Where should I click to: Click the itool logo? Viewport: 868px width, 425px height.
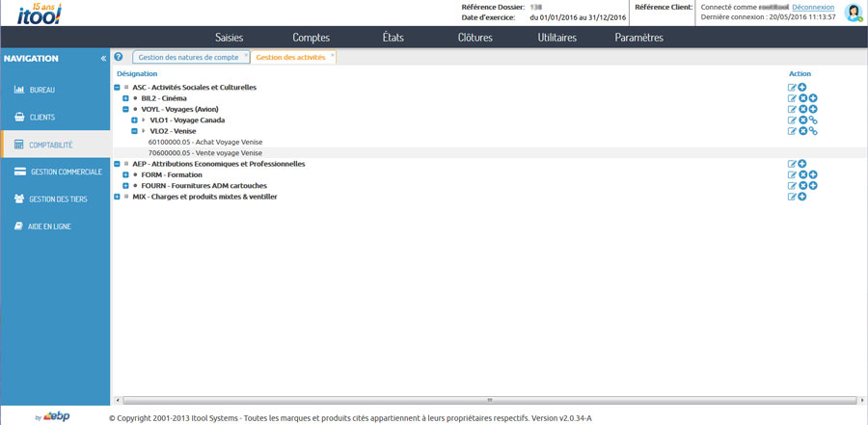click(40, 13)
